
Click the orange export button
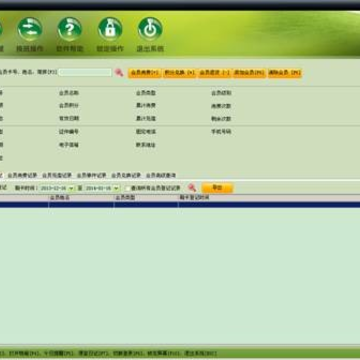(x=217, y=188)
